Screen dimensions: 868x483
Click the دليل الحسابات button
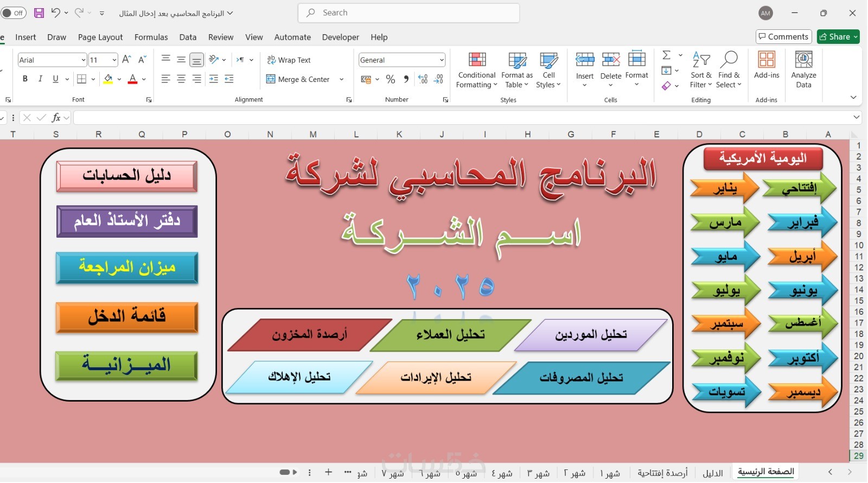[x=127, y=176]
